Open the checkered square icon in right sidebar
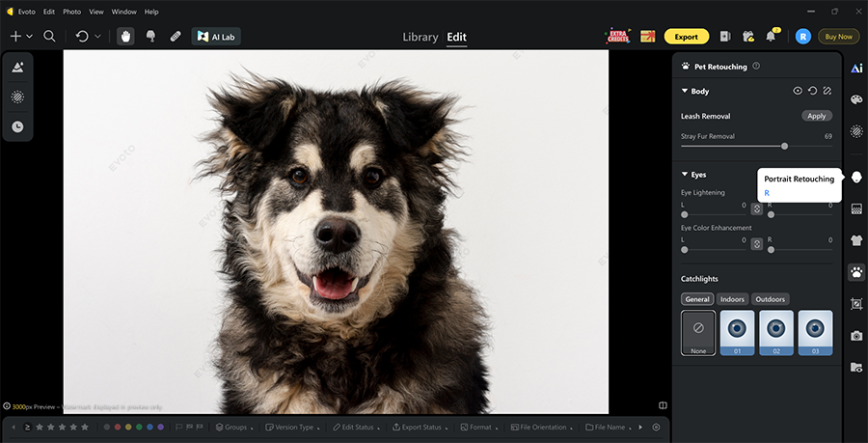The image size is (868, 443). (x=856, y=208)
